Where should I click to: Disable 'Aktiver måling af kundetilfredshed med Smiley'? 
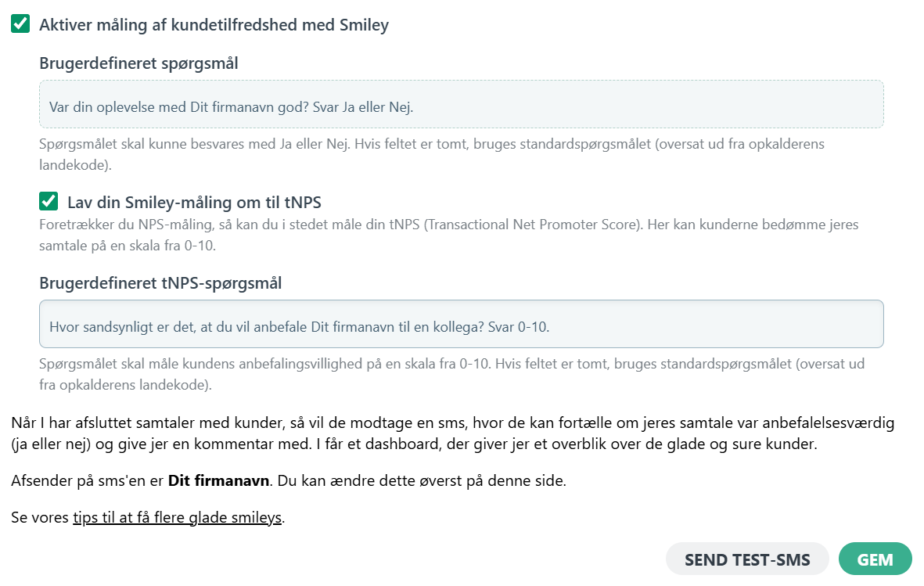18,23
